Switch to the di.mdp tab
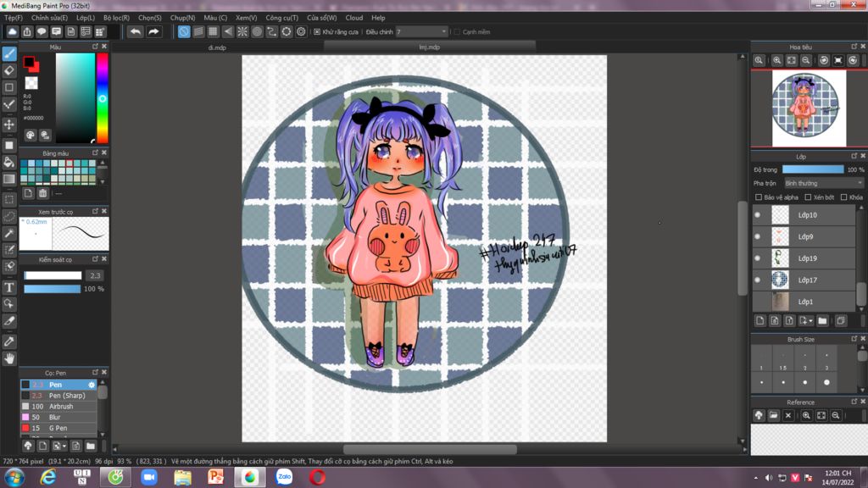 click(217, 47)
